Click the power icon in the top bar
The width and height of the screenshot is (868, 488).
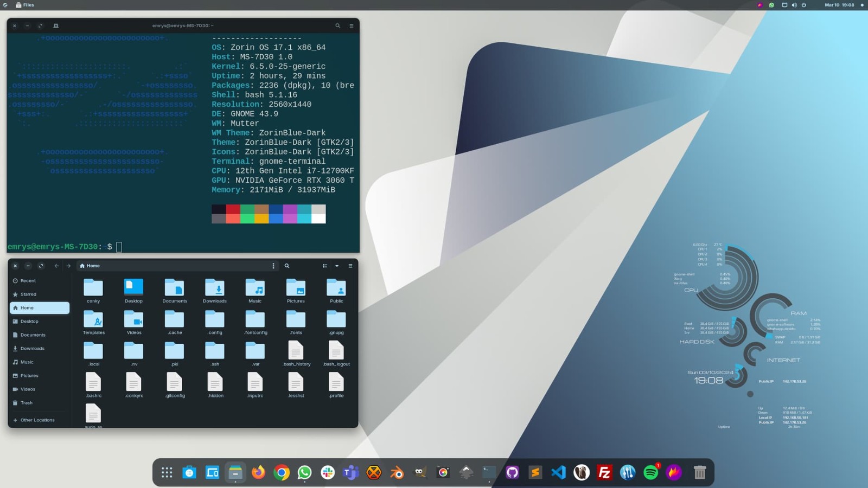coord(804,5)
